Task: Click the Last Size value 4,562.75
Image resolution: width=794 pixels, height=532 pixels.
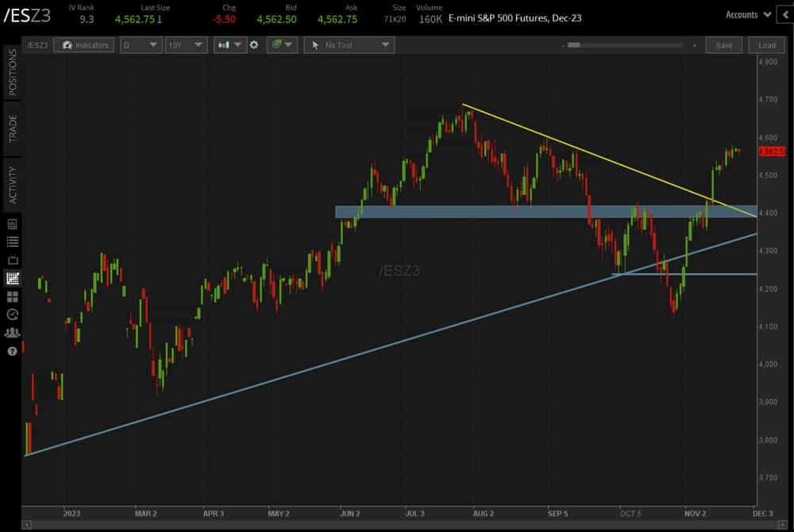Action: [x=135, y=19]
